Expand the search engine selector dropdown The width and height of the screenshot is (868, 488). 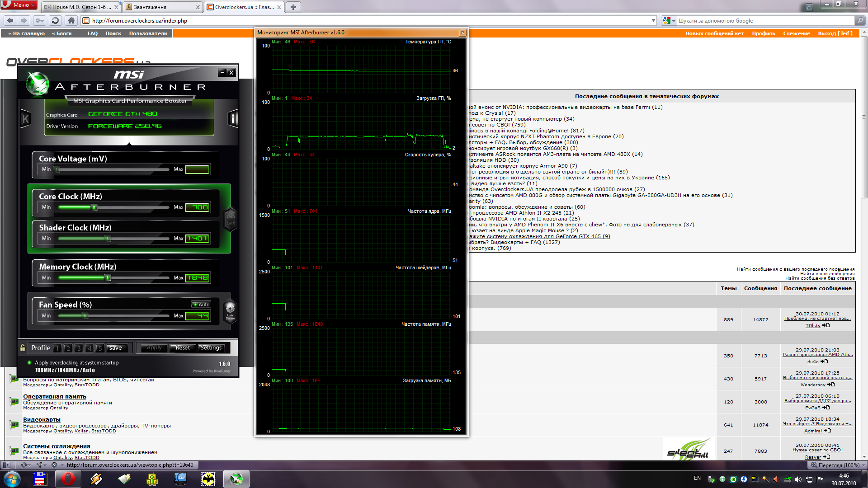[x=674, y=21]
